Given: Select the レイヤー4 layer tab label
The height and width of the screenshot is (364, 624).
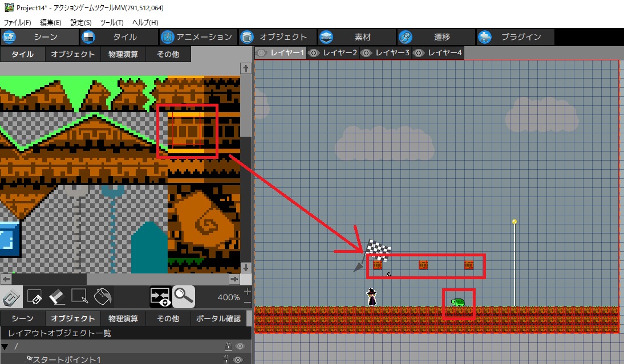Looking at the screenshot, I should pos(445,53).
